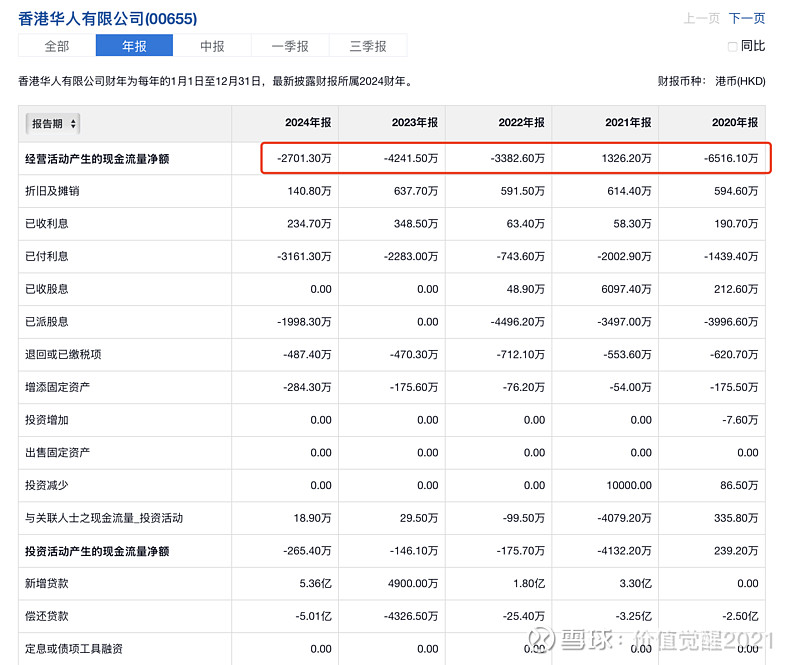Click row label 增添固定资产
The height and width of the screenshot is (665, 800).
[x=58, y=387]
